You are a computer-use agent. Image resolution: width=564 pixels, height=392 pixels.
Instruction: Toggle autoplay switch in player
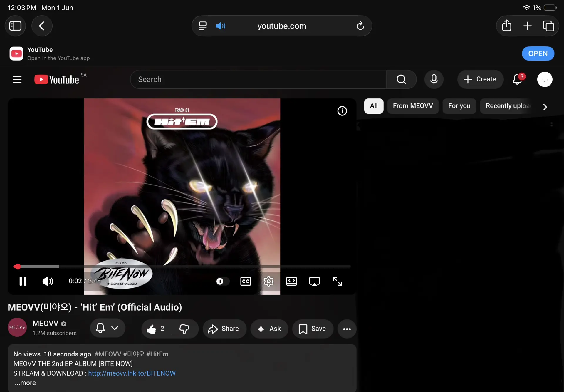pos(222,281)
